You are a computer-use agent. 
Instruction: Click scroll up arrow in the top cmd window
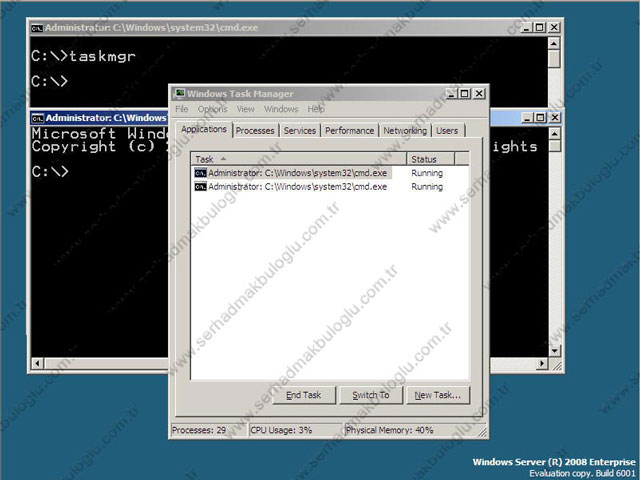pyautogui.click(x=554, y=44)
